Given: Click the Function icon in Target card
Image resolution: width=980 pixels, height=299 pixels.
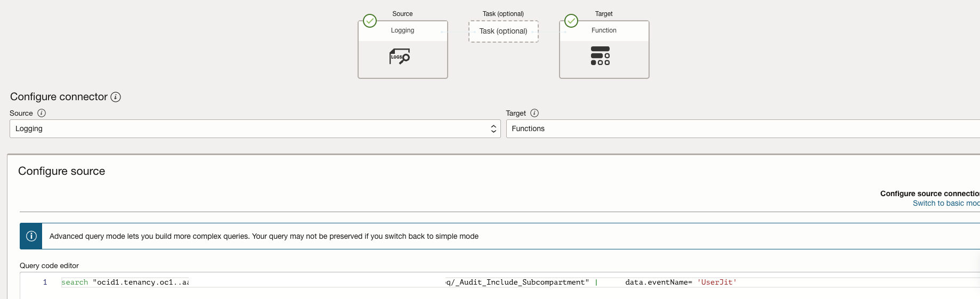Looking at the screenshot, I should [600, 56].
